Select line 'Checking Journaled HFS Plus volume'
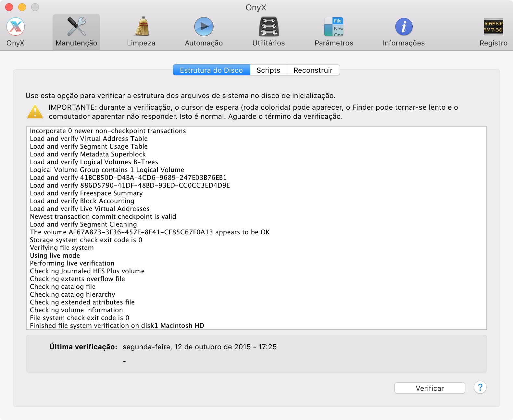 87,271
